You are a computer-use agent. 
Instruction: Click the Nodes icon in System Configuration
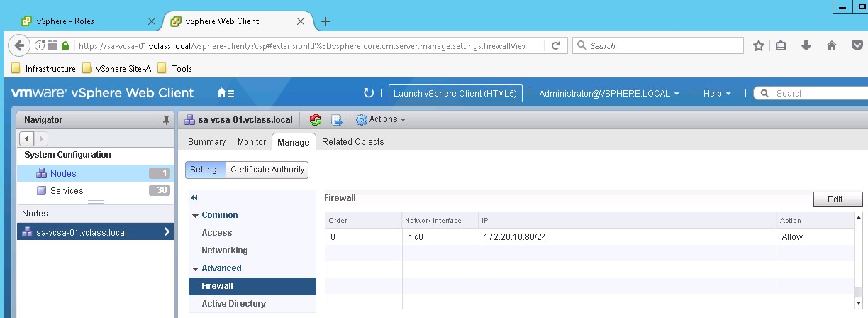[x=41, y=173]
